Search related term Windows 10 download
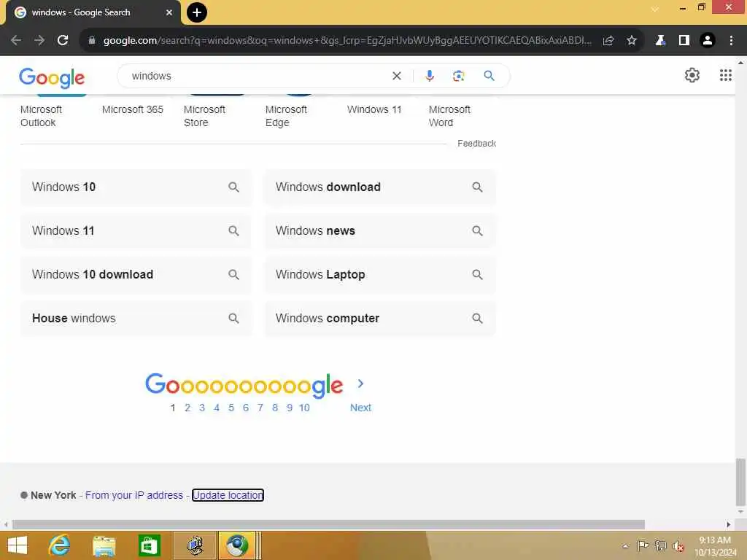The image size is (747, 560). click(136, 275)
